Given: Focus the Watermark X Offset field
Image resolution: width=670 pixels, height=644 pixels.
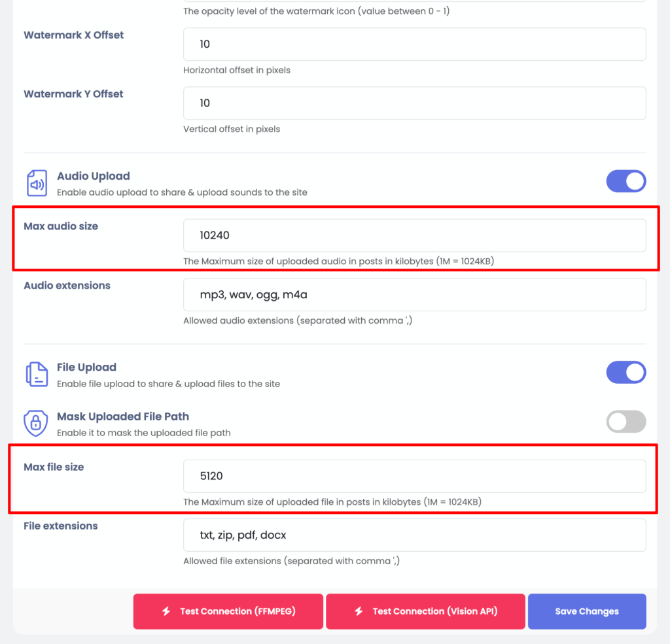Looking at the screenshot, I should pos(414,44).
